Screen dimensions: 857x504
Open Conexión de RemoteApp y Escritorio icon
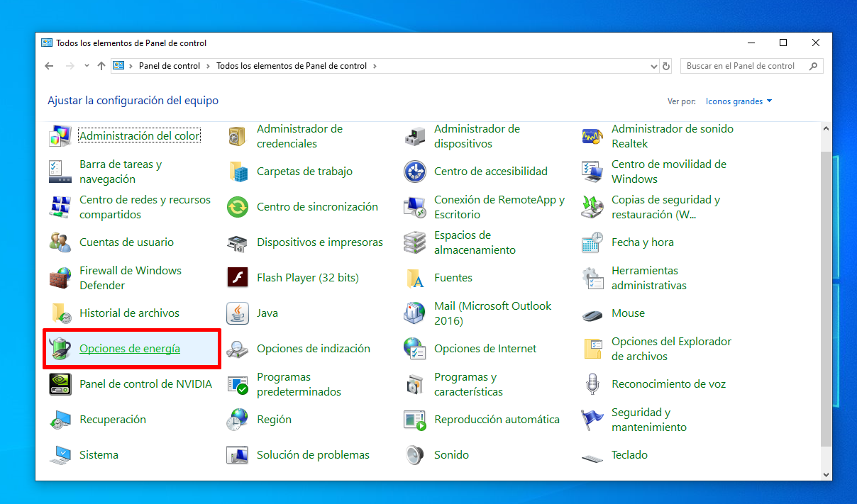[414, 206]
